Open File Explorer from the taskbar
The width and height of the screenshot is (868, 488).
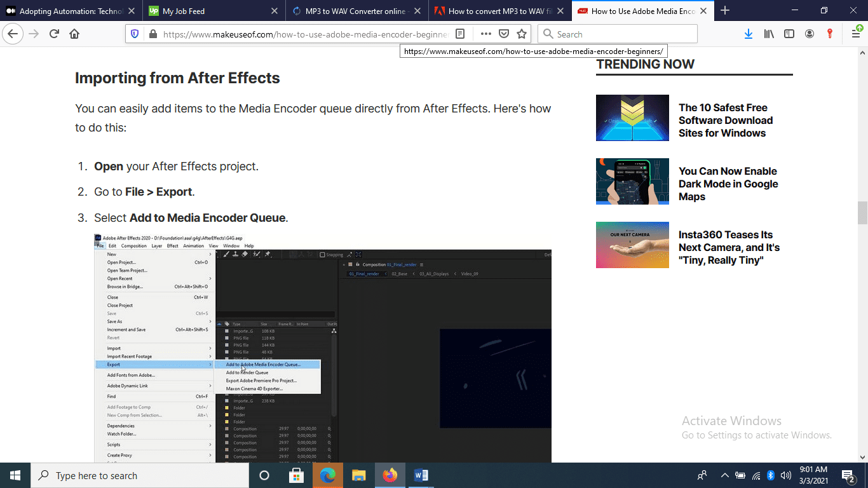[358, 475]
